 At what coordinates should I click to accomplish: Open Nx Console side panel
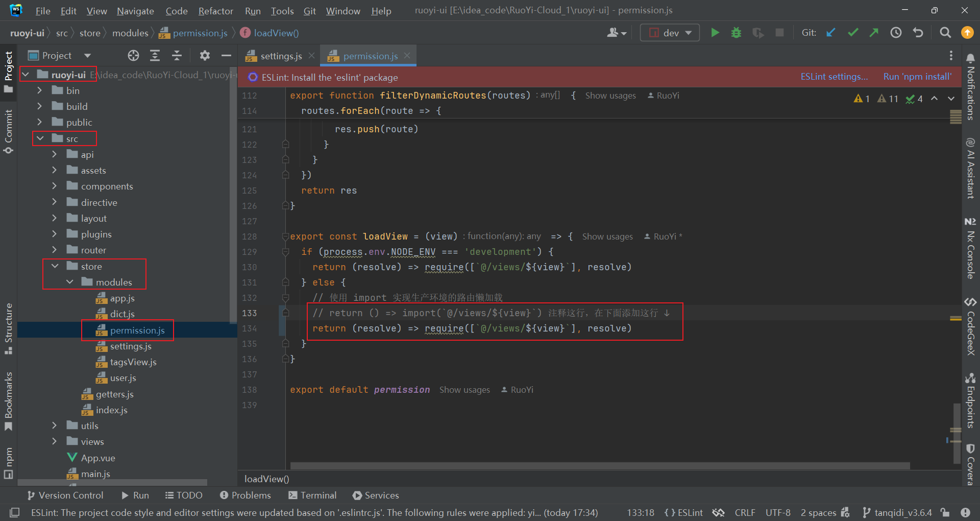(x=970, y=248)
